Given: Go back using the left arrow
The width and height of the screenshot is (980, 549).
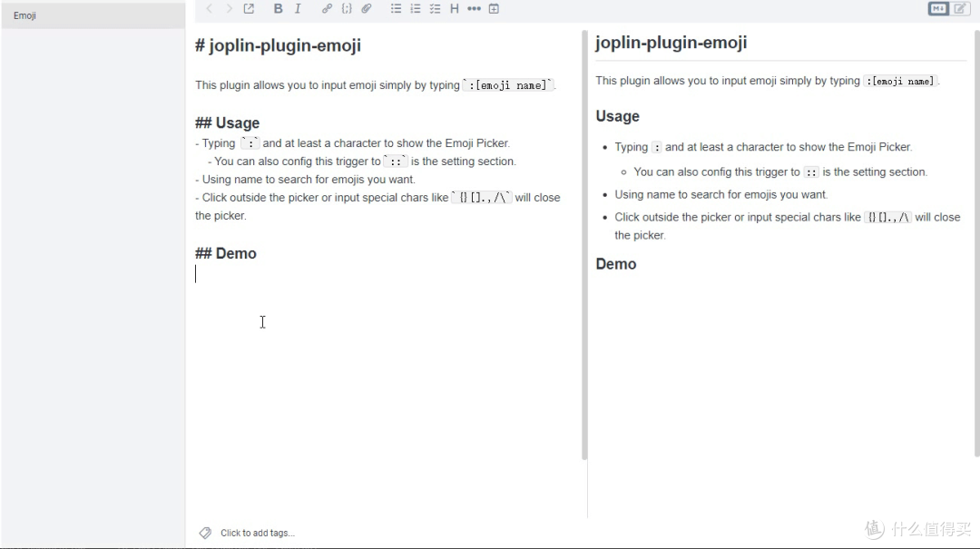Looking at the screenshot, I should coord(210,9).
